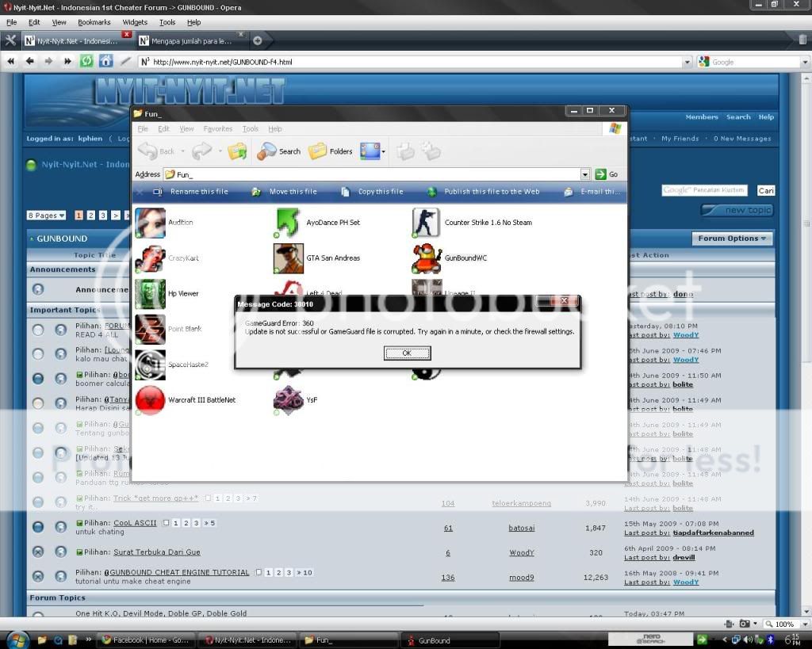Screen dimensions: 812x649
Task: Open the 8 Pages forum dropdown
Action: tap(46, 216)
